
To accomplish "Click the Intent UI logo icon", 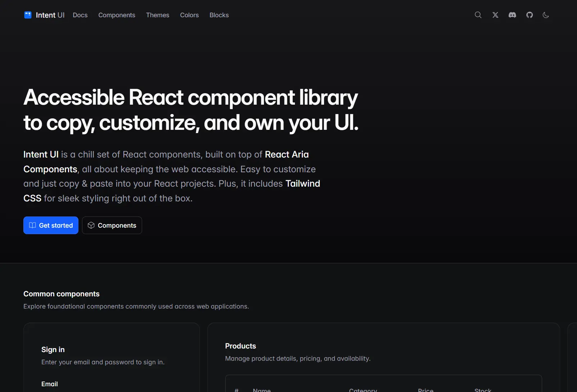I will (28, 15).
